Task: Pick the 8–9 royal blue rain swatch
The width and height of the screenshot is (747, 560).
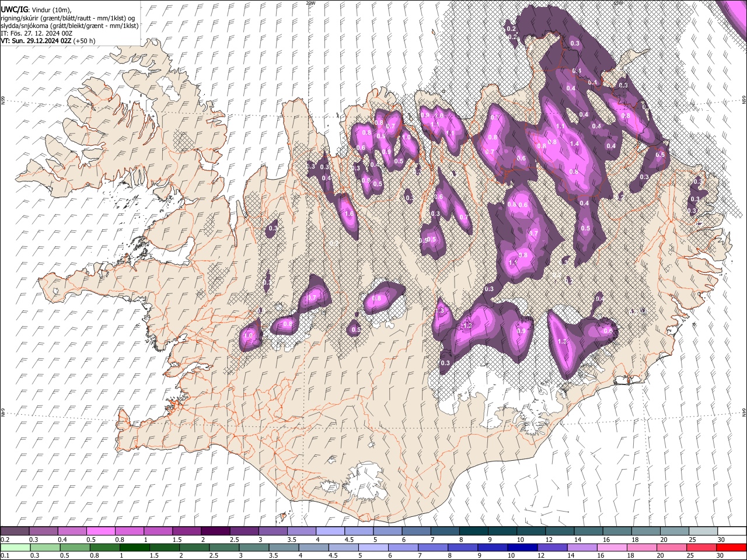Action: point(462,547)
